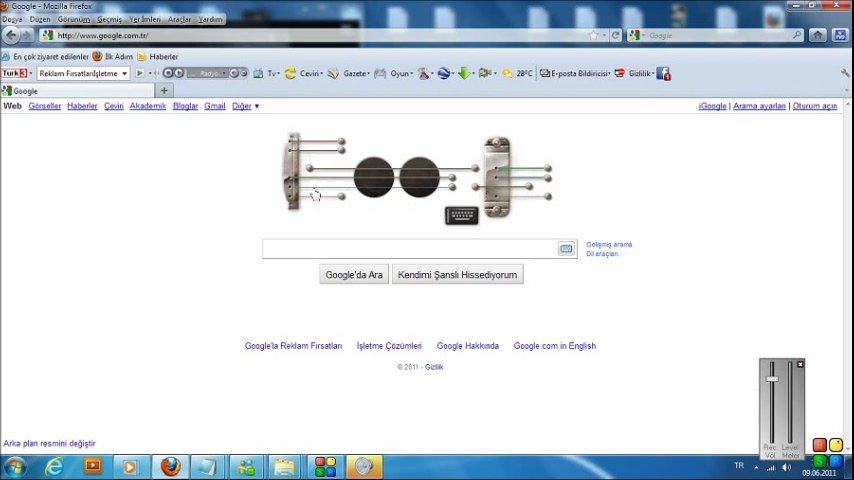Click the weather 28°C toolbar indicator
Image resolution: width=854 pixels, height=480 pixels.
tap(517, 73)
